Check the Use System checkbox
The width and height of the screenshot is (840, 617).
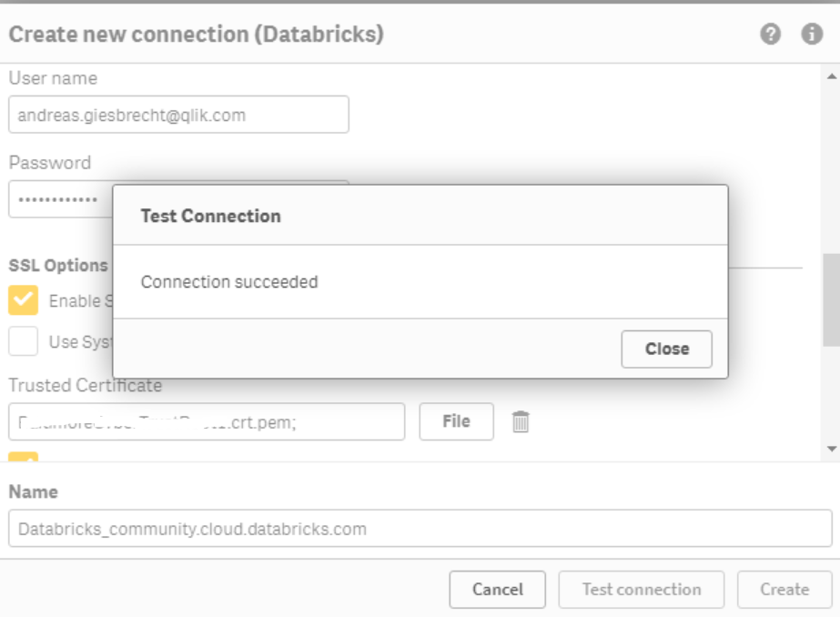coord(24,341)
